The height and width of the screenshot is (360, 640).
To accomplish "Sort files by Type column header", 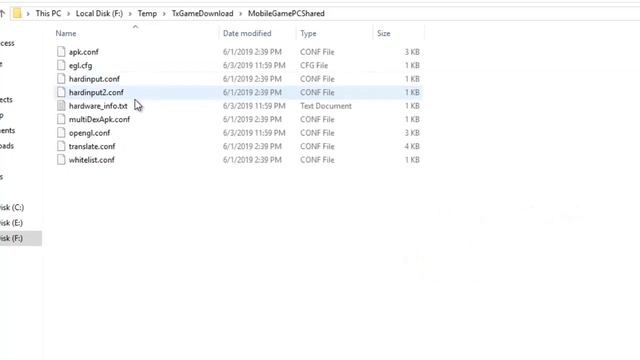I will click(x=308, y=33).
